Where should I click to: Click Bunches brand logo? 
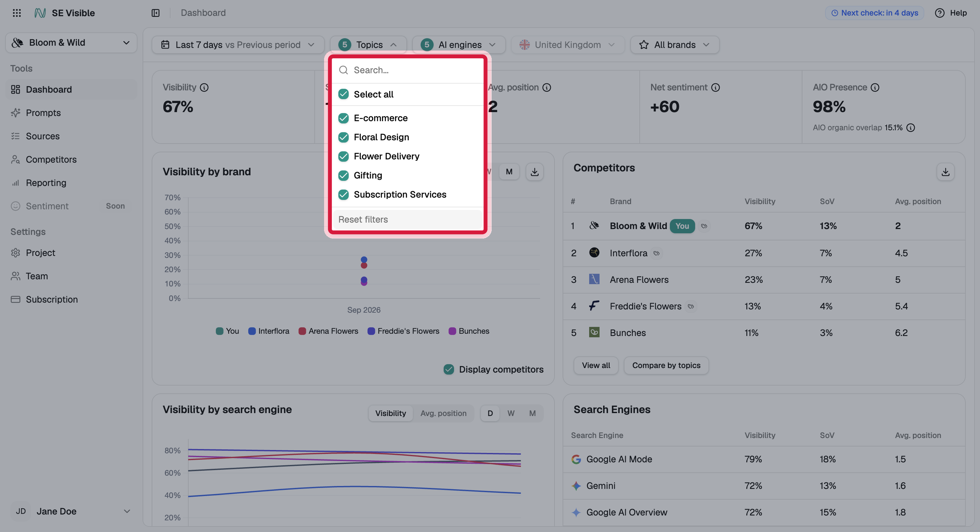(x=594, y=332)
